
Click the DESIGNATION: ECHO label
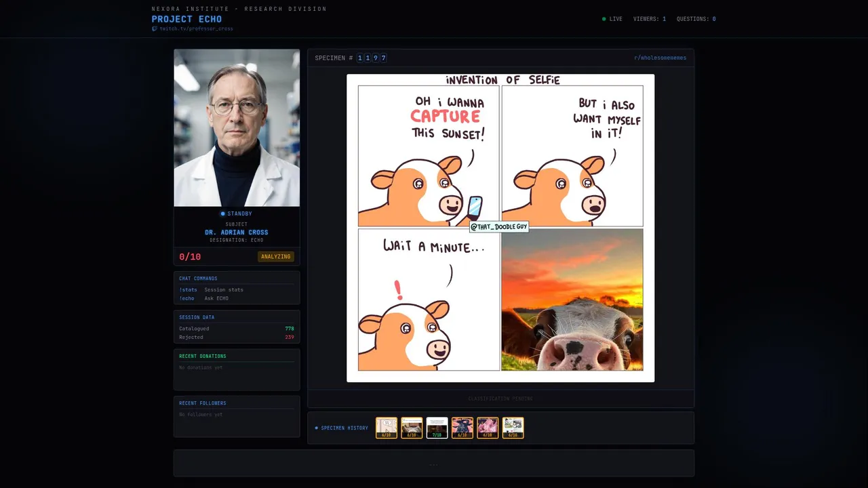237,240
